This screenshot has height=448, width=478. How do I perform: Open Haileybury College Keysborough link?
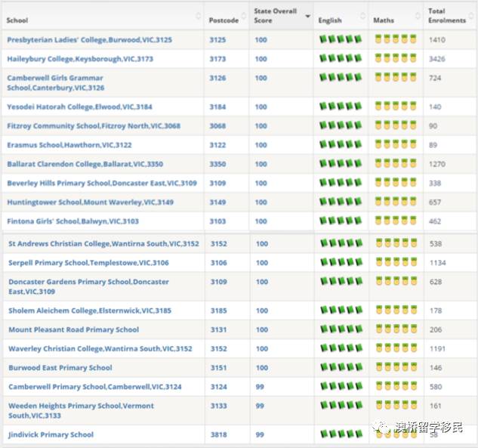(x=80, y=59)
